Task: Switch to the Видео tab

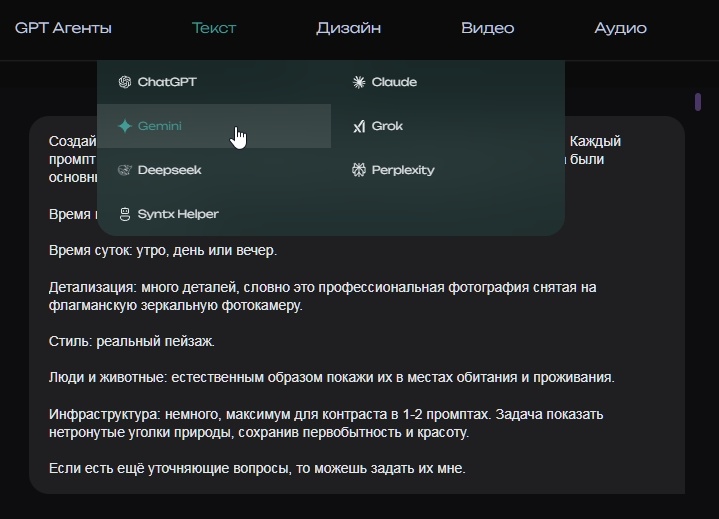Action: (x=487, y=28)
